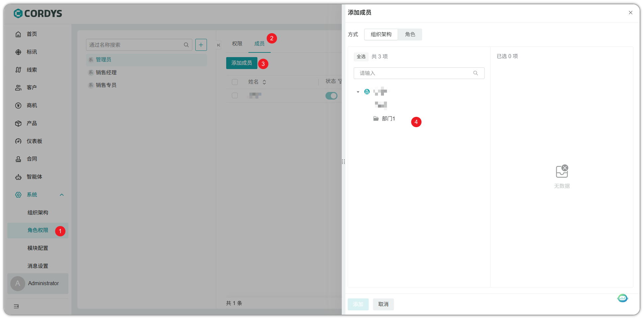This screenshot has width=644, height=319.
Task: Collapse the 系统 sidebar menu group
Action: 62,195
